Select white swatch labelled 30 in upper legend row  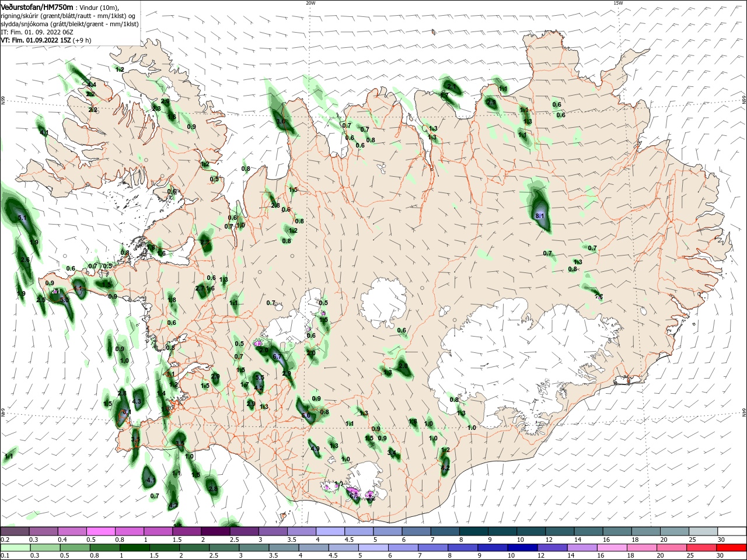[x=732, y=531]
